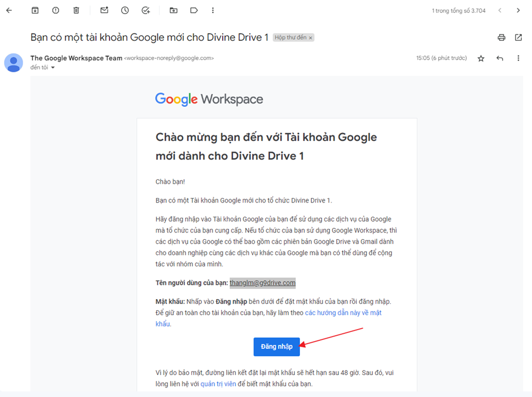Click the blue 'Đăng nhập' button
This screenshot has width=532, height=397.
[277, 347]
